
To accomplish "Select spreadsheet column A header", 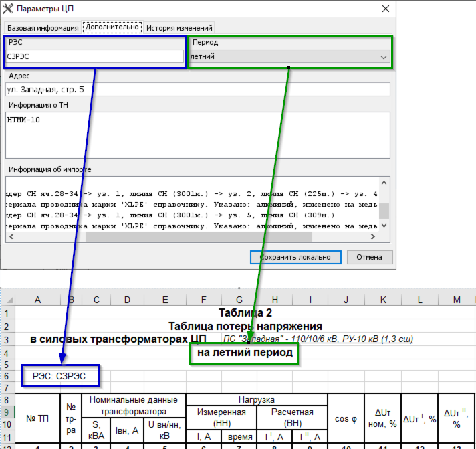I will click(37, 300).
